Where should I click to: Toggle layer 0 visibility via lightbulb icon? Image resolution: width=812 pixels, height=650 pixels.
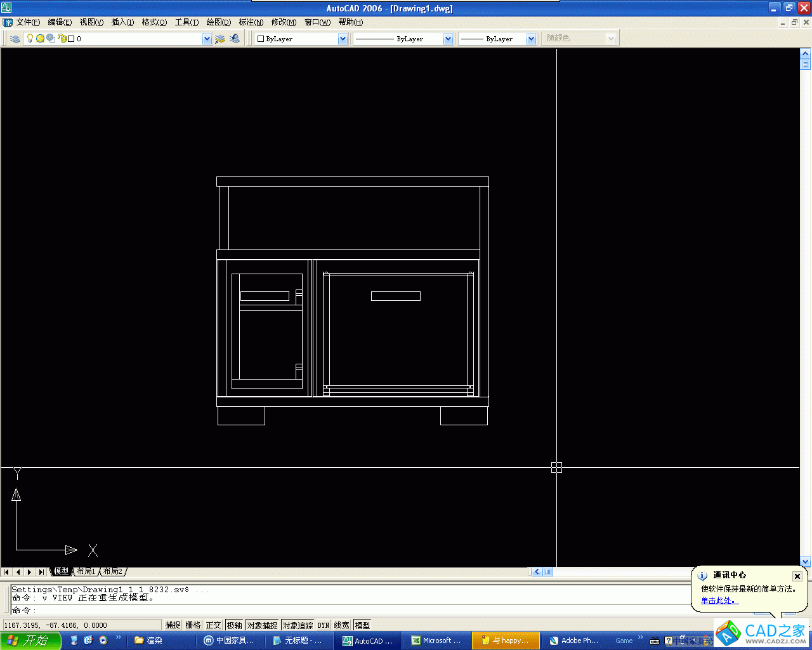(30, 38)
